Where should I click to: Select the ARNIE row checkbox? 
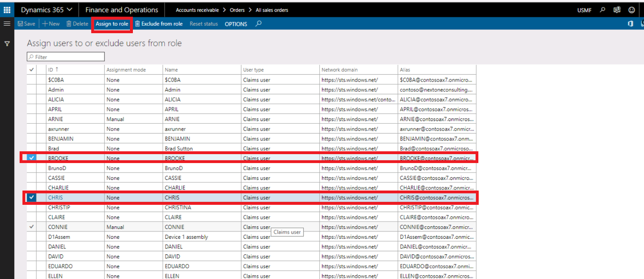click(31, 119)
